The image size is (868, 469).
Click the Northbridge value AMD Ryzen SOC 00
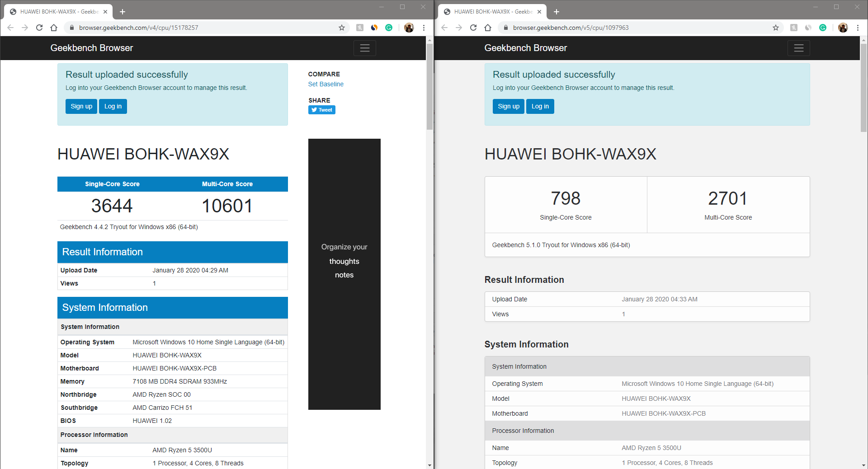162,394
